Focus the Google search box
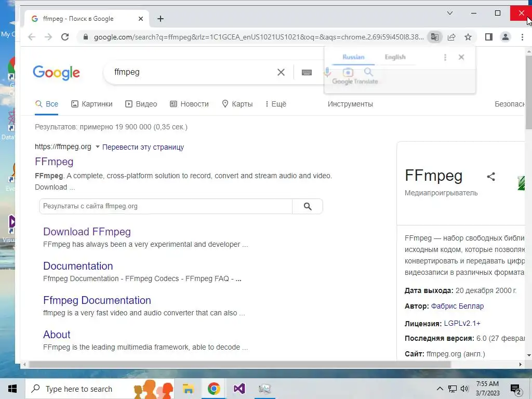 click(194, 72)
